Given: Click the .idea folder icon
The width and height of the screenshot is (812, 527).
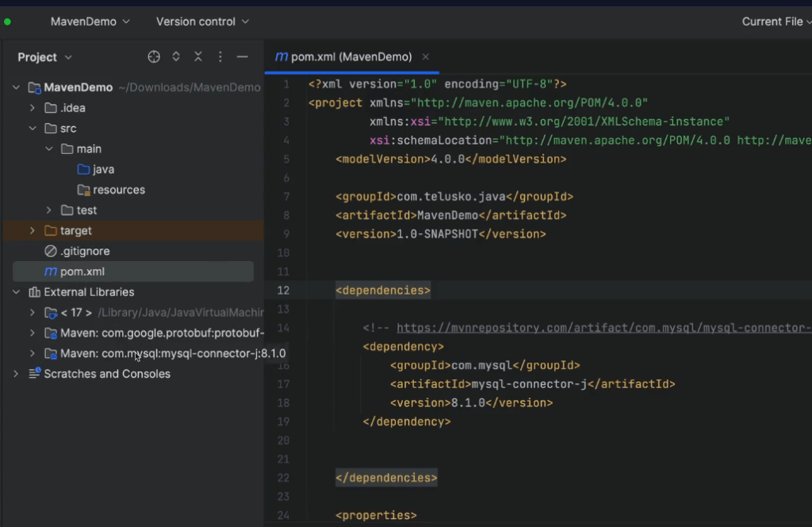Looking at the screenshot, I should (x=51, y=108).
